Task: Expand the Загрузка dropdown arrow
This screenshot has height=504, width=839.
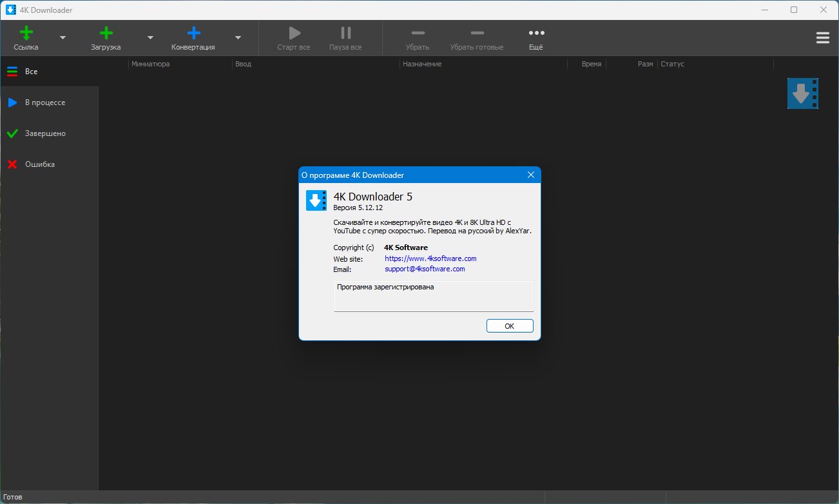Action: pyautogui.click(x=150, y=37)
